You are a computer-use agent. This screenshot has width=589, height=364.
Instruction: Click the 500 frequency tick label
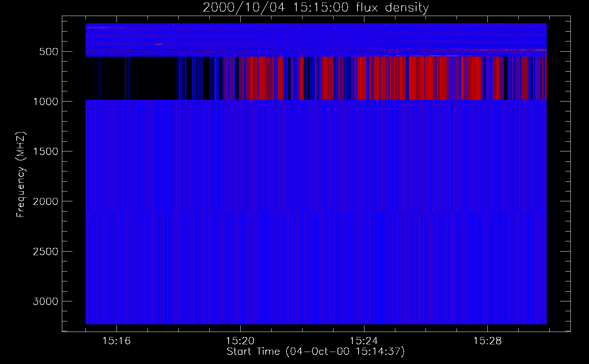pyautogui.click(x=48, y=52)
